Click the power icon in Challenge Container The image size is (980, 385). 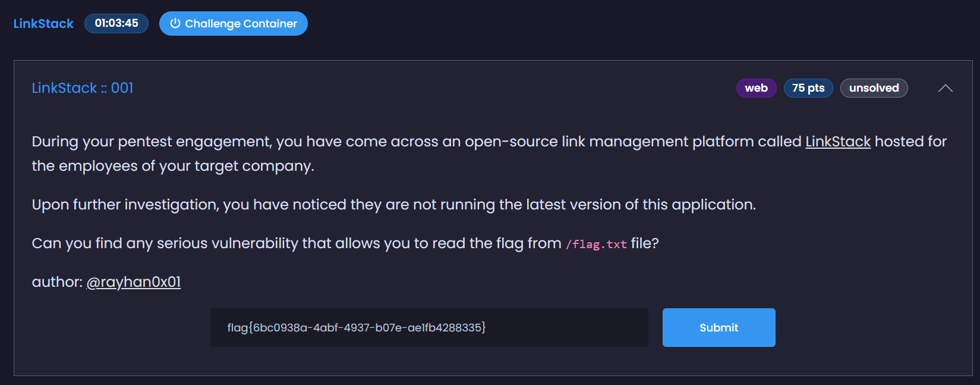pyautogui.click(x=175, y=23)
